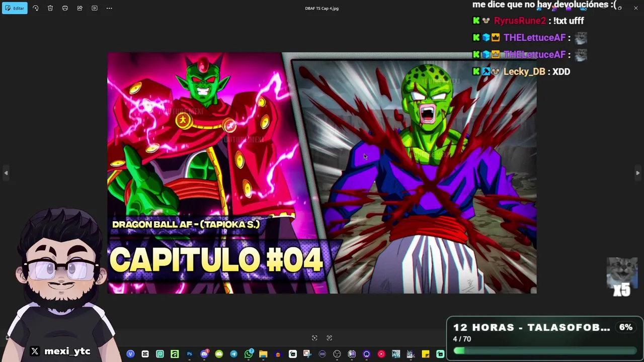Open WhatsApp from the taskbar
This screenshot has height=362, width=644.
(x=249, y=354)
